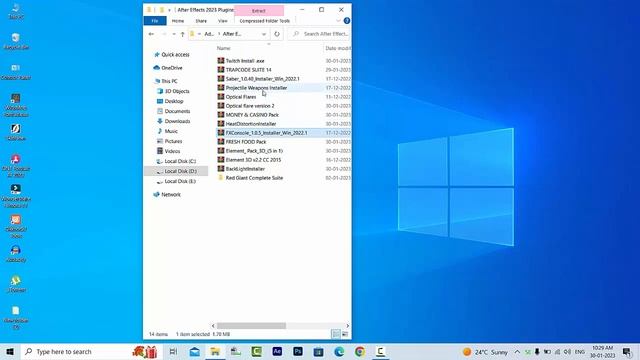Open Microsoft Edge from taskbar
This screenshot has width=640, height=360.
[339, 351]
